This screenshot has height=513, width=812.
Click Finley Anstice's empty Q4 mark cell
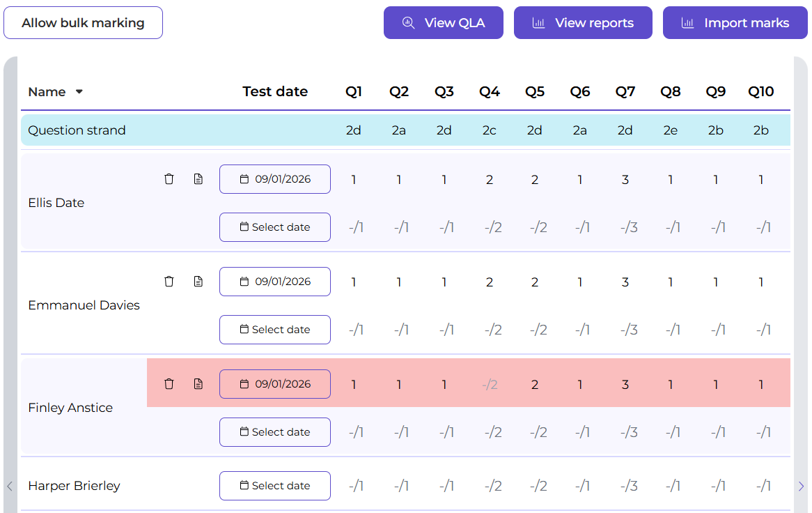(490, 384)
